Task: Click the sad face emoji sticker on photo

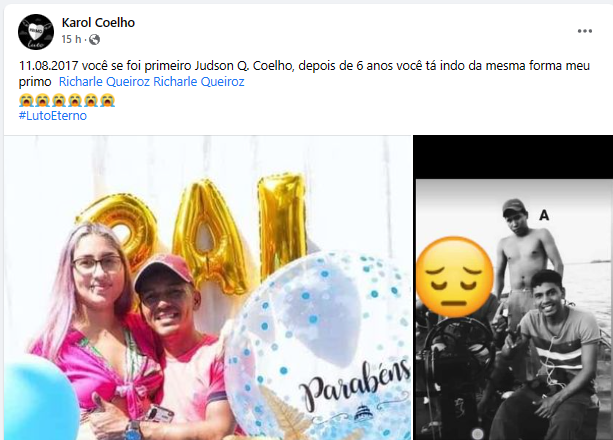Action: (x=454, y=276)
